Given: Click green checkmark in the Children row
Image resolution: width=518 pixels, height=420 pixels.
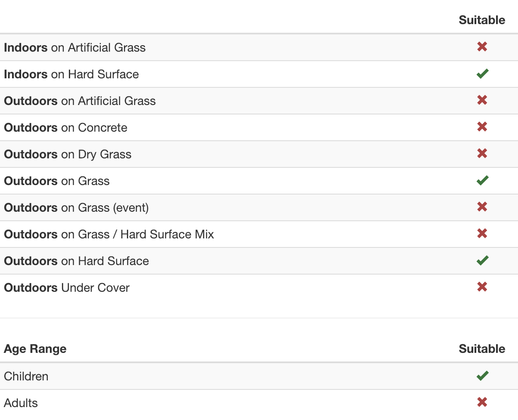Looking at the screenshot, I should 482,376.
